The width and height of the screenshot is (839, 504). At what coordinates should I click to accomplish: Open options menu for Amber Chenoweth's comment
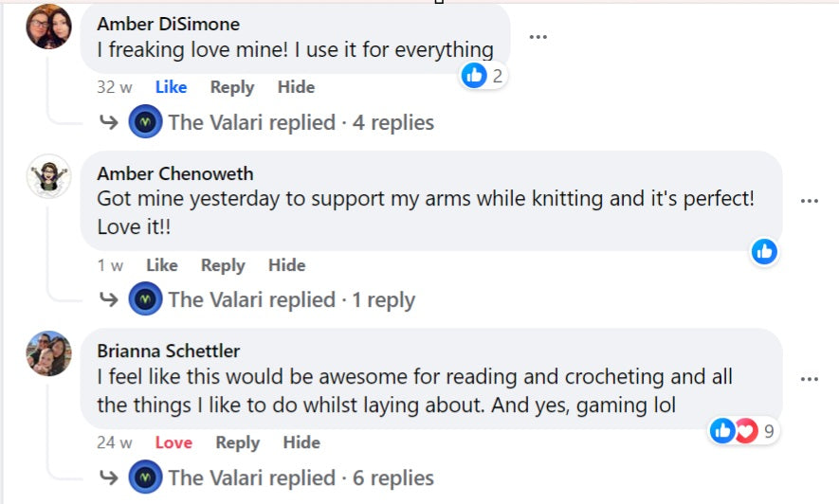click(x=809, y=201)
